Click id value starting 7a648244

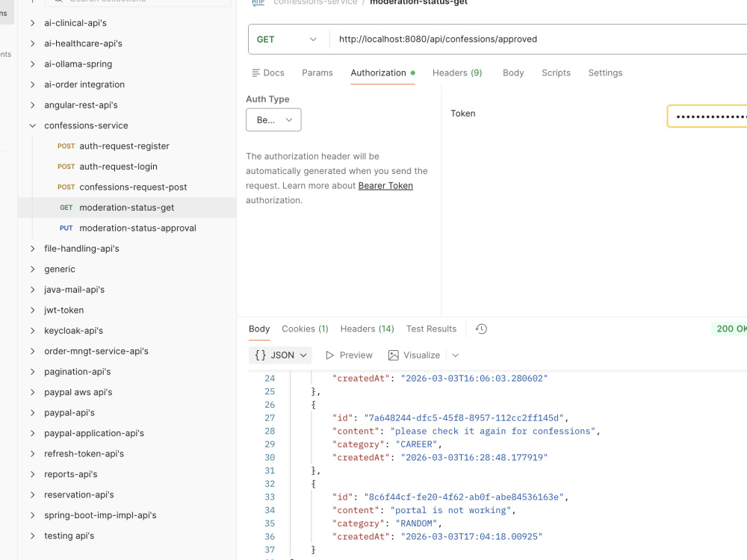click(464, 418)
